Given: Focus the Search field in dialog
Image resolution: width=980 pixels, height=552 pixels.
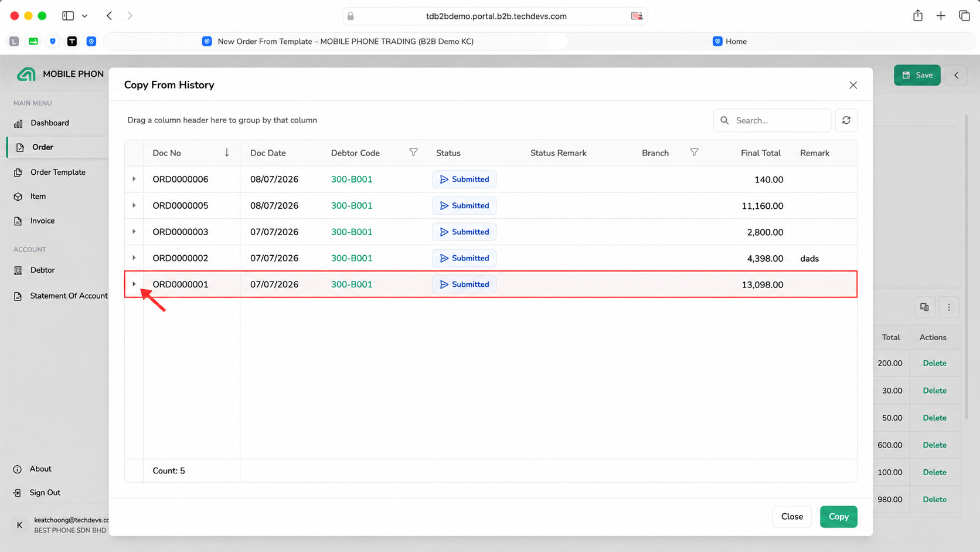Looking at the screenshot, I should 772,120.
